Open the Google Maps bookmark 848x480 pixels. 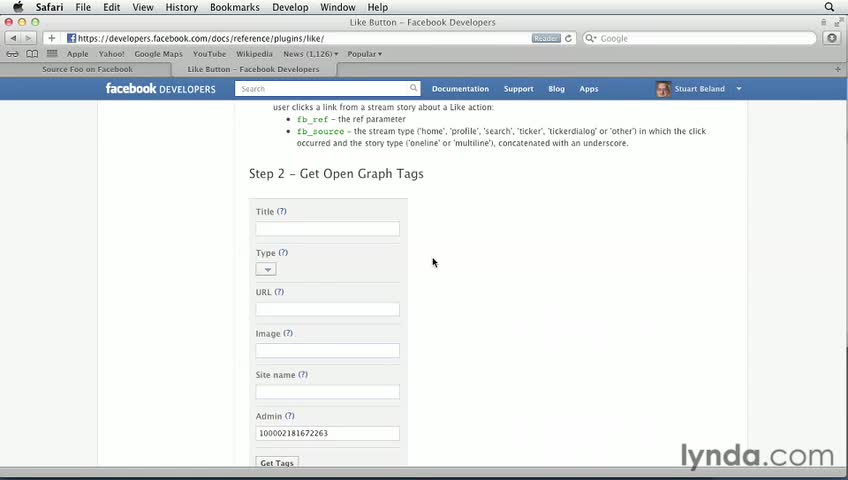[158, 54]
